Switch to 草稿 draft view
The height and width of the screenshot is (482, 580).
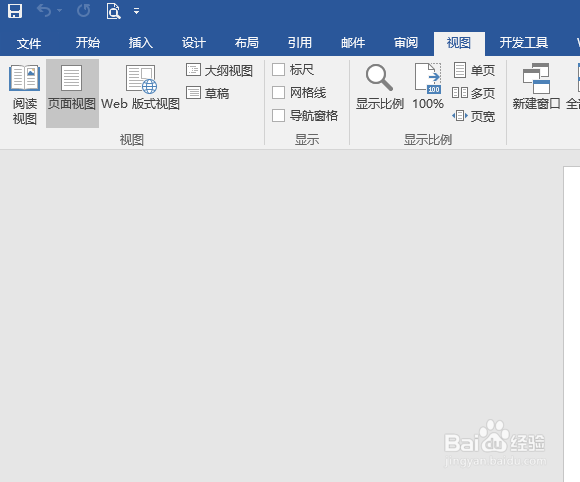click(x=208, y=93)
